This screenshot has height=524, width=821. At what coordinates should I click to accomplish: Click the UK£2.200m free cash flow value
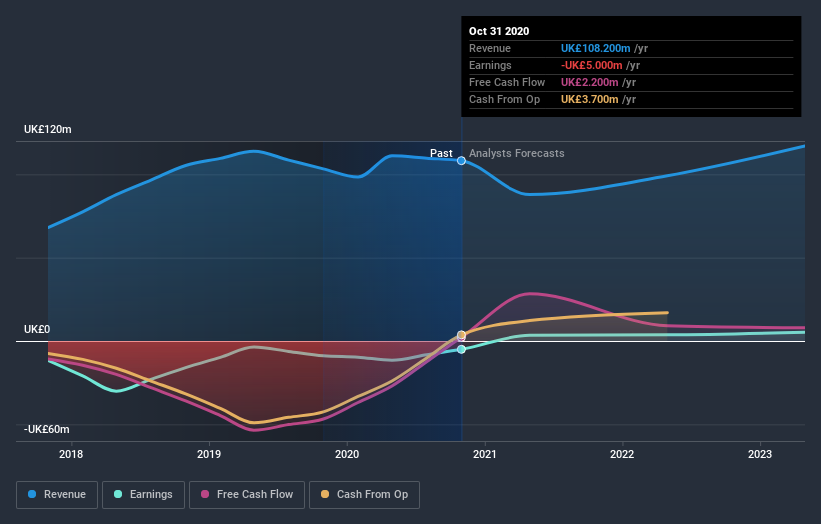pos(590,82)
